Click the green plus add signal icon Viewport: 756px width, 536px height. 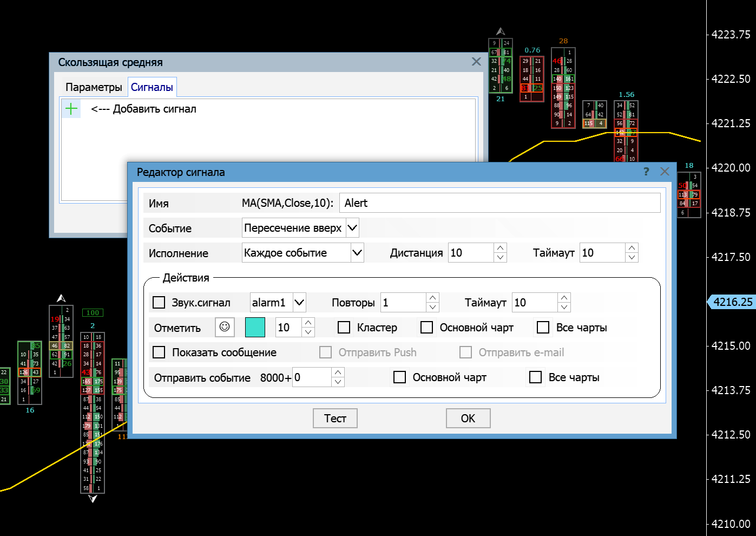pos(71,109)
